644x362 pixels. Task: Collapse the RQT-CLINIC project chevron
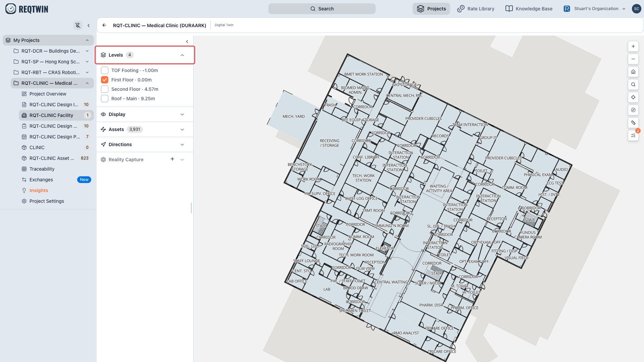coord(87,83)
